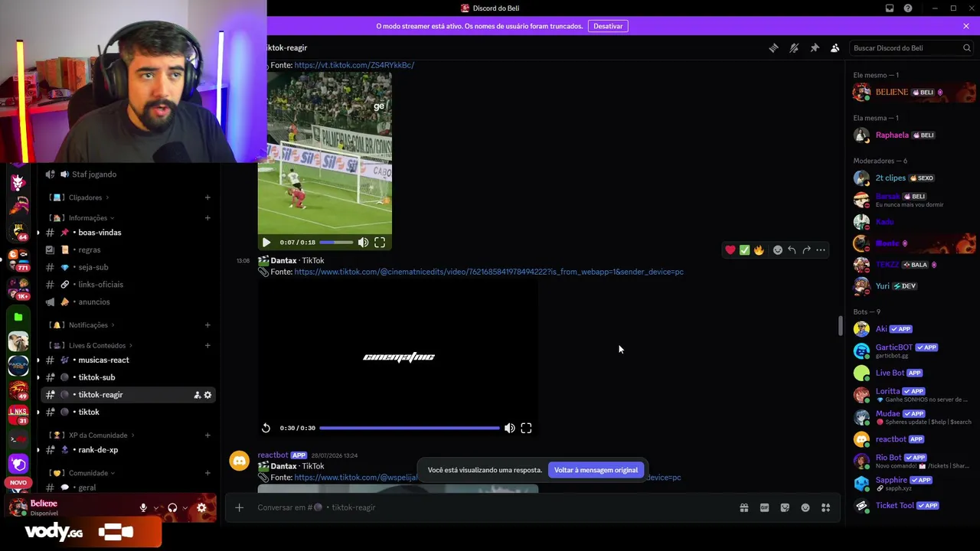The height and width of the screenshot is (551, 980).
Task: Mute the cinematnic video volume icon
Action: 510,429
